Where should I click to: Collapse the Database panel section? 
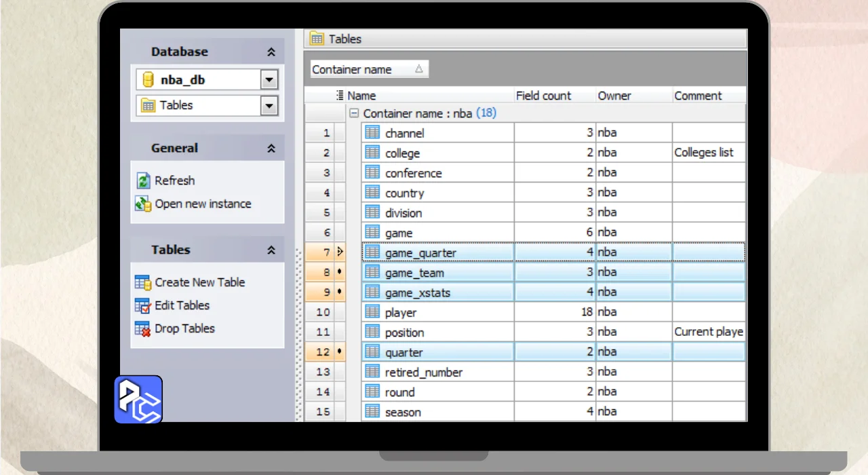271,52
